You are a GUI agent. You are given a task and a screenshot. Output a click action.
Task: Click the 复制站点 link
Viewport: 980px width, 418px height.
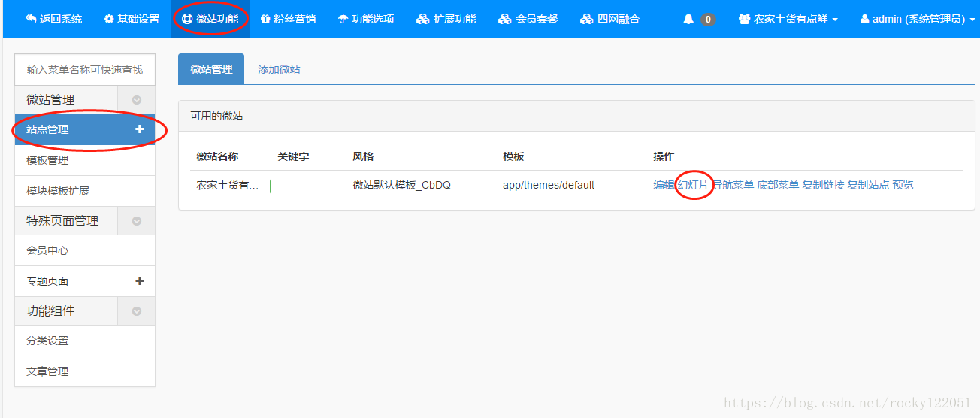click(x=868, y=185)
